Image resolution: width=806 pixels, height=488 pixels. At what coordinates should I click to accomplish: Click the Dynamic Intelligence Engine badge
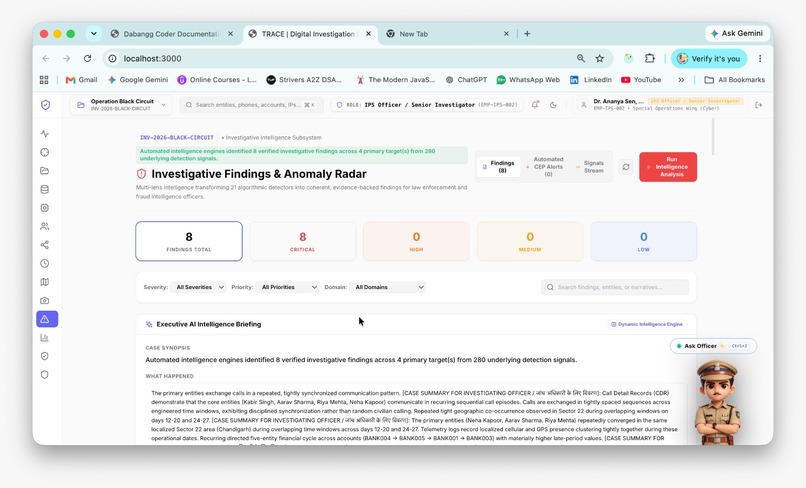click(x=647, y=324)
